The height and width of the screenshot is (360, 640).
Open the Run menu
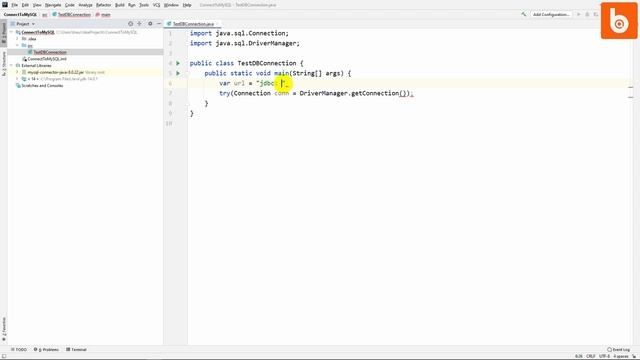click(132, 5)
